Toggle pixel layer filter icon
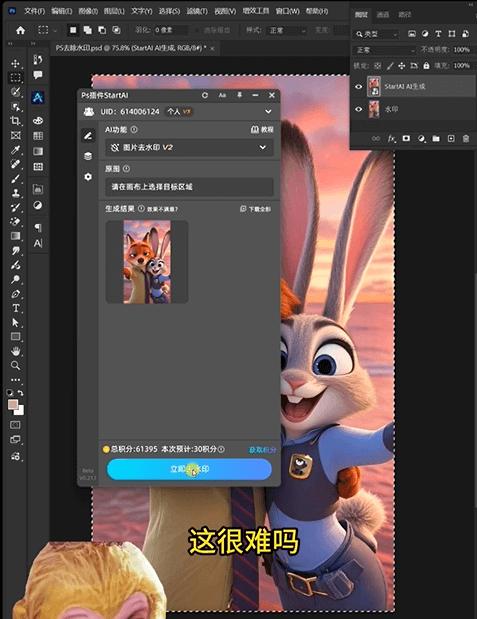The height and width of the screenshot is (619, 477). [x=411, y=34]
